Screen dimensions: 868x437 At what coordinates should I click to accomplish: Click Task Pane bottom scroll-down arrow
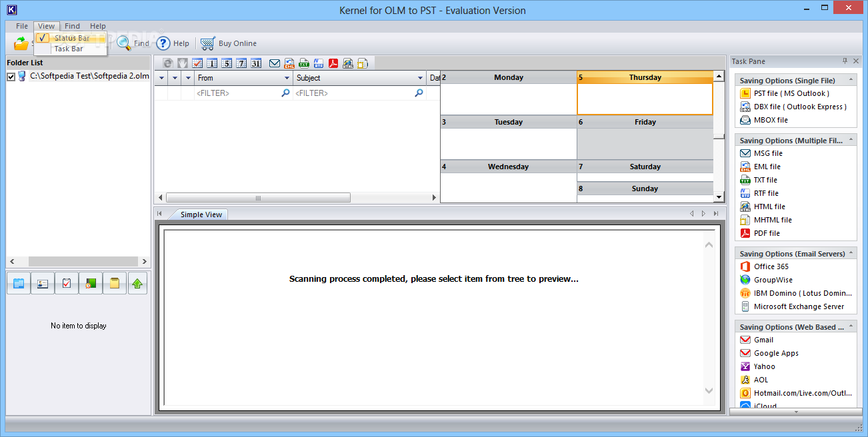coord(795,412)
